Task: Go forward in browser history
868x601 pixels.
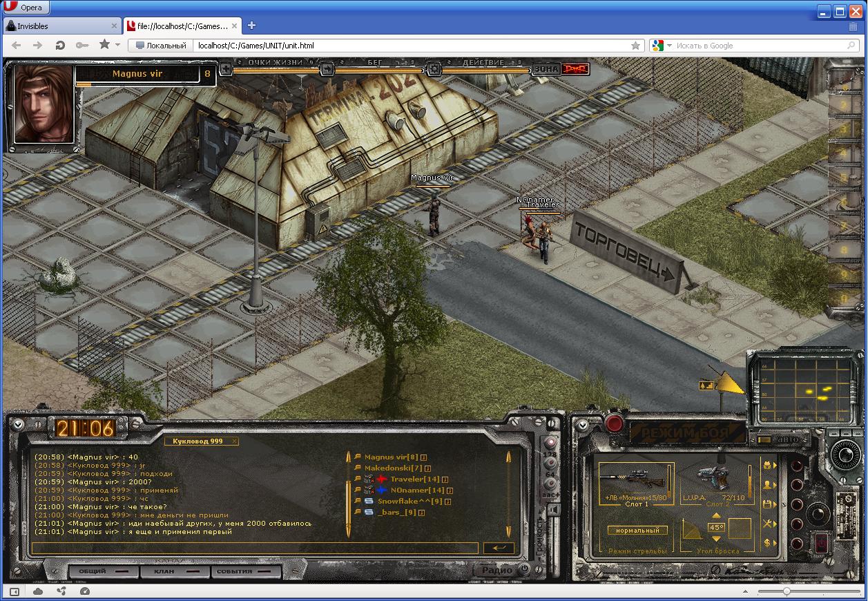Action: pos(38,46)
